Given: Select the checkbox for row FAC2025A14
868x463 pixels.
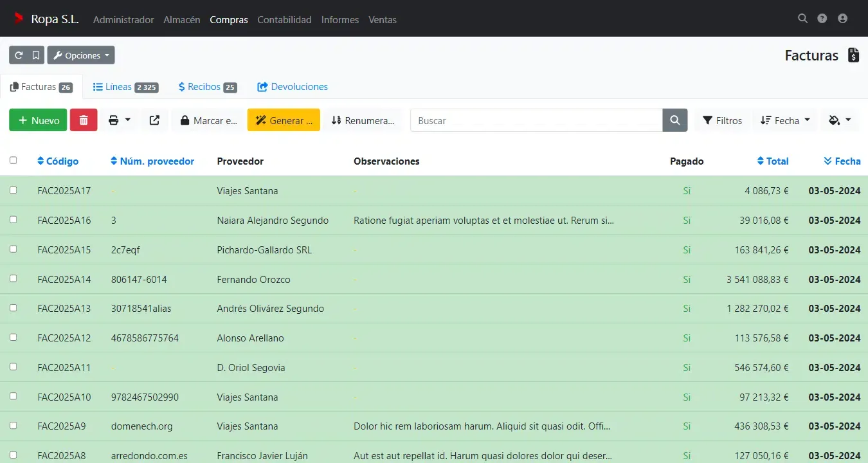Looking at the screenshot, I should 14,278.
